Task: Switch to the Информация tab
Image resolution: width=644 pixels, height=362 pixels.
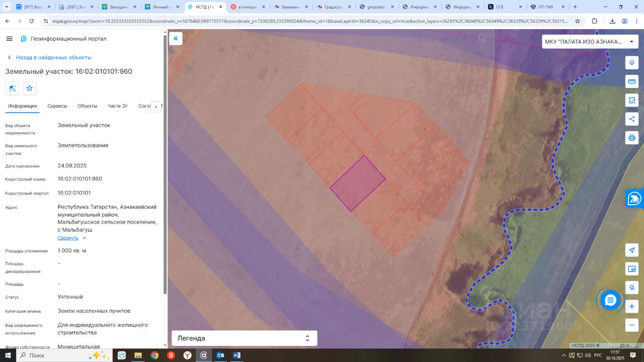Action: 23,106
